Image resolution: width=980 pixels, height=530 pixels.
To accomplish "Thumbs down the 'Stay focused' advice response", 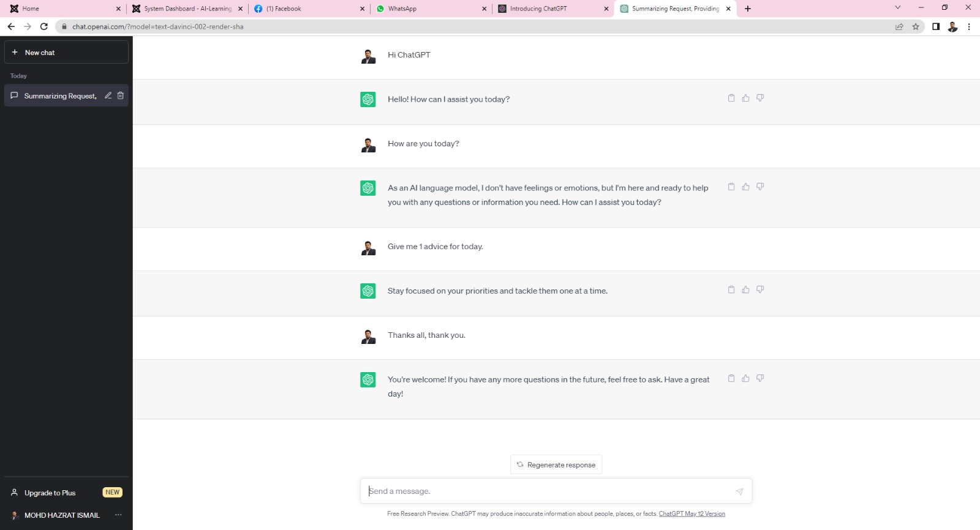I will click(760, 289).
